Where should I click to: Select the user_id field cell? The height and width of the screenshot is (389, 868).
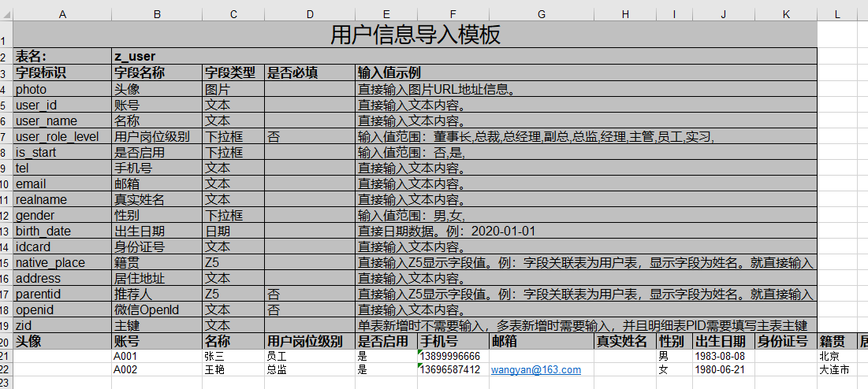[x=62, y=105]
